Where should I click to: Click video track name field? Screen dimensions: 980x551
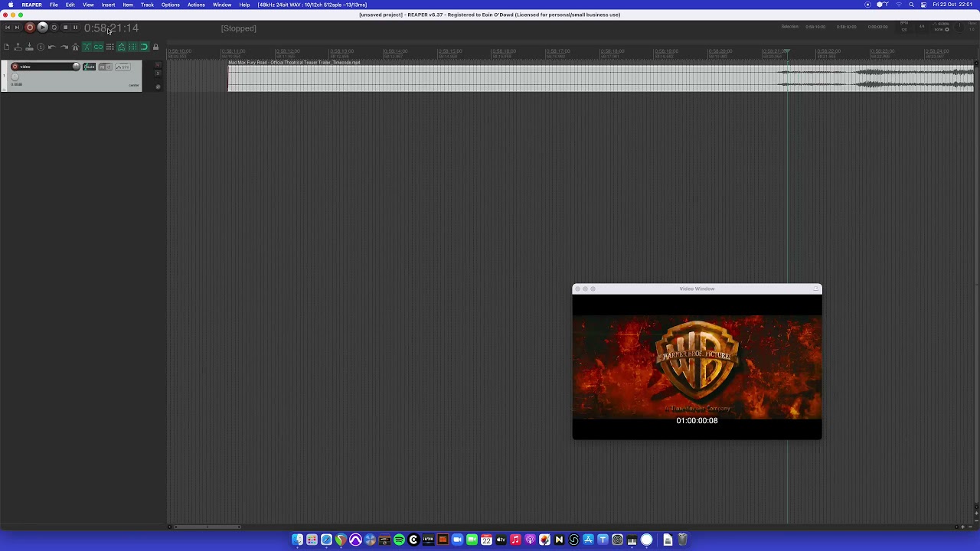click(45, 67)
